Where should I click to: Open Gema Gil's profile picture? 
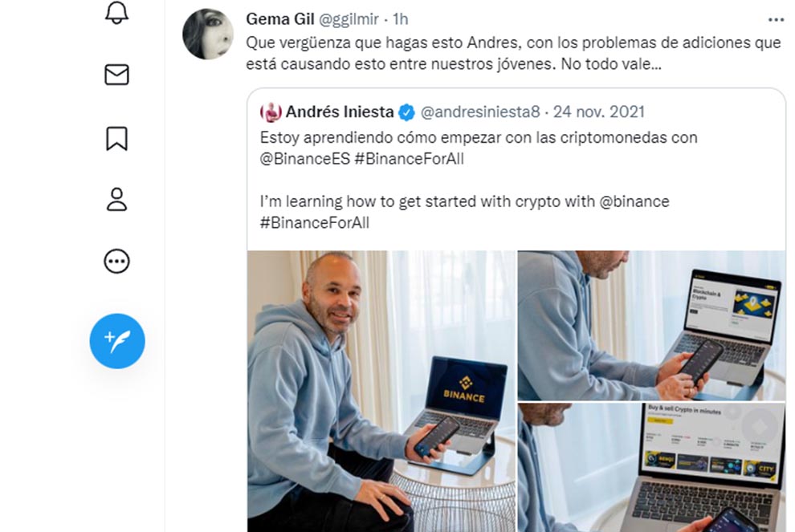click(x=208, y=34)
